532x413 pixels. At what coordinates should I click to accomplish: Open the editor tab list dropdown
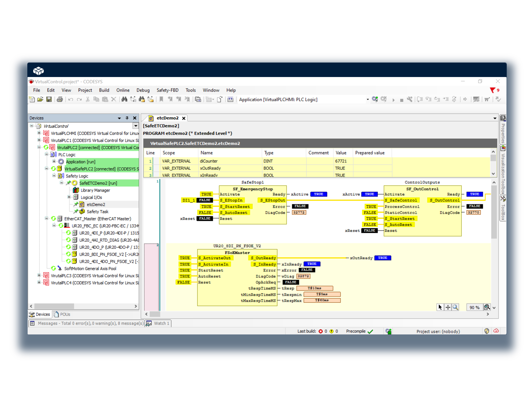click(495, 118)
